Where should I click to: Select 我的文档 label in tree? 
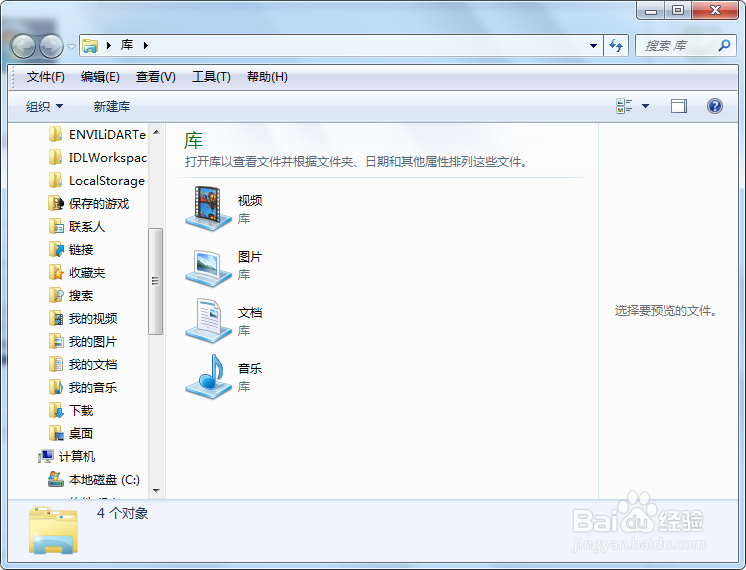pyautogui.click(x=93, y=365)
